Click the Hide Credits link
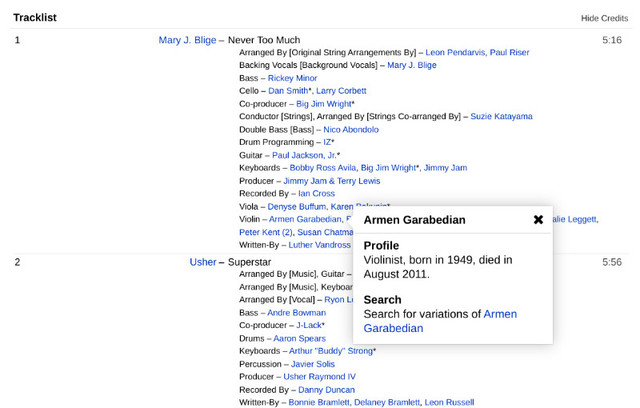640x408 pixels. (604, 18)
